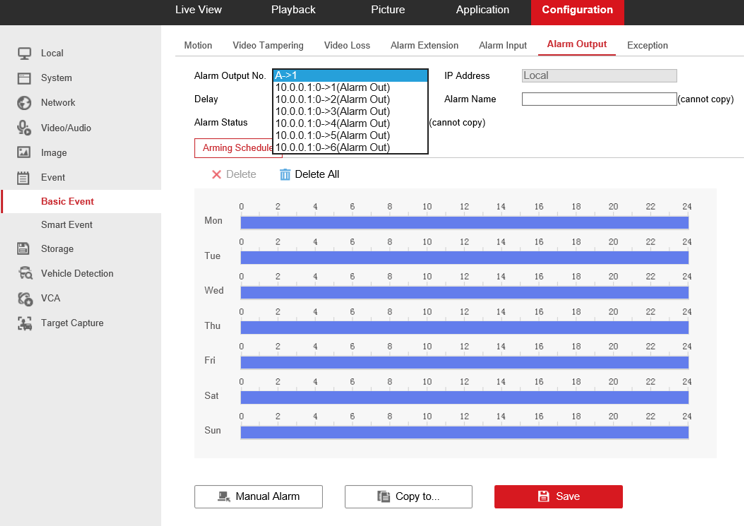Switch to the Alarm Input tab
The height and width of the screenshot is (526, 744).
tap(502, 45)
